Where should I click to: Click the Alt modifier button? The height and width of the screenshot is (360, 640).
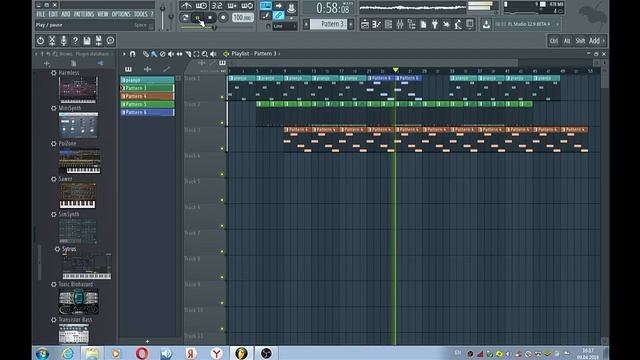click(x=567, y=41)
